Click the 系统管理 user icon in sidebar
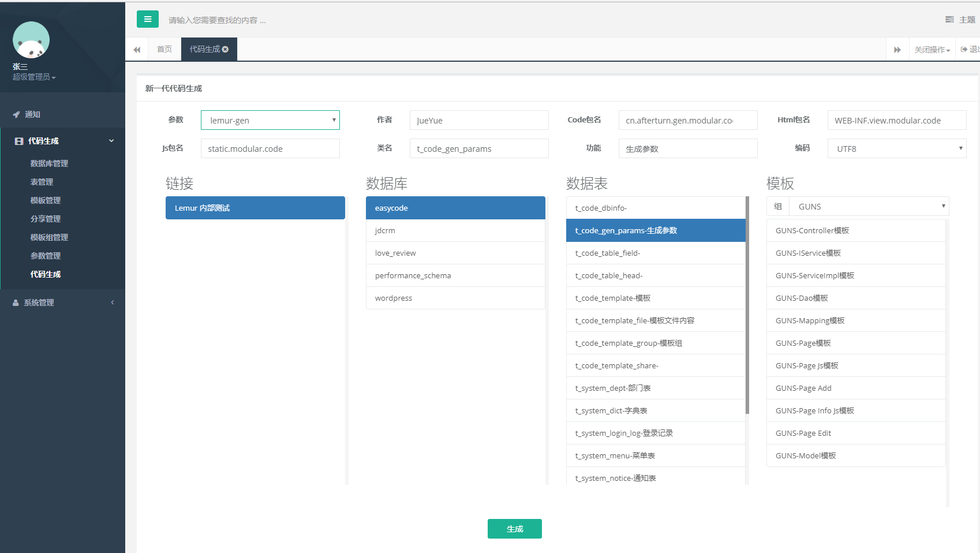 point(16,302)
